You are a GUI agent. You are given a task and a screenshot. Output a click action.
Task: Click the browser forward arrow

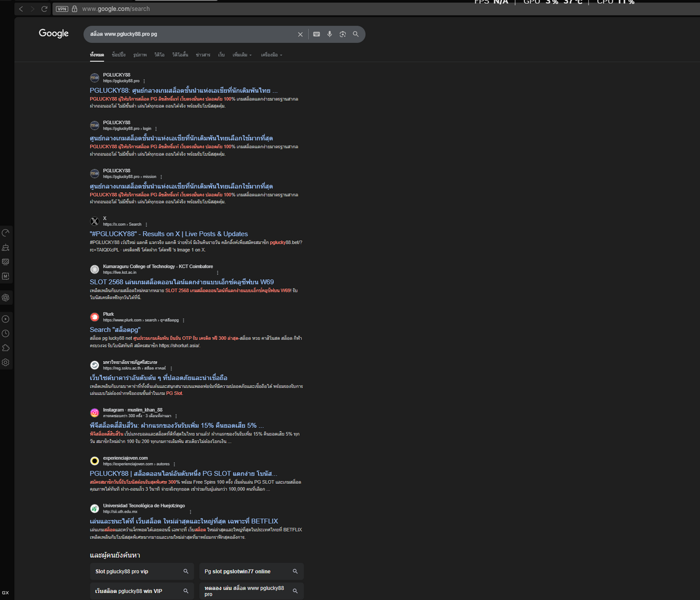pos(33,9)
